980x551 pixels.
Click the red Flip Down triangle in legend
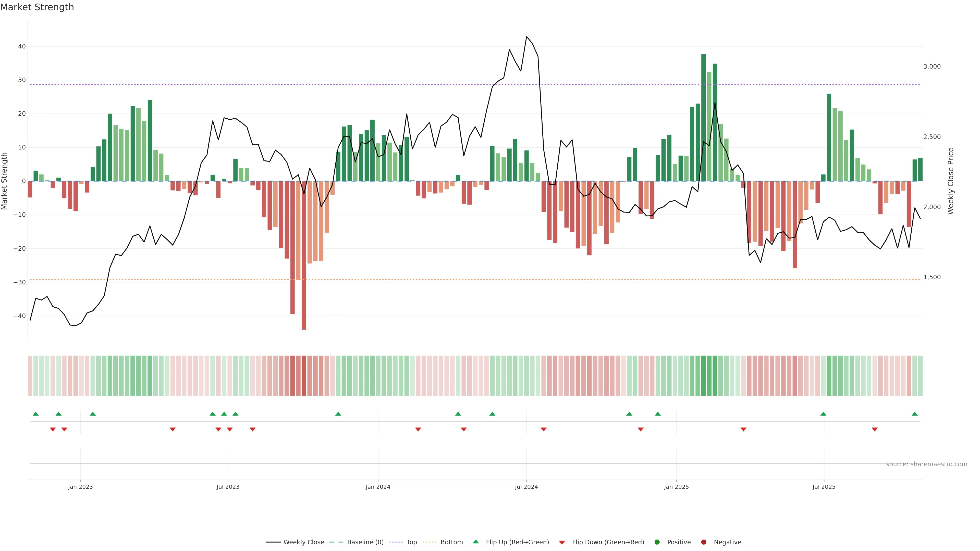(562, 542)
